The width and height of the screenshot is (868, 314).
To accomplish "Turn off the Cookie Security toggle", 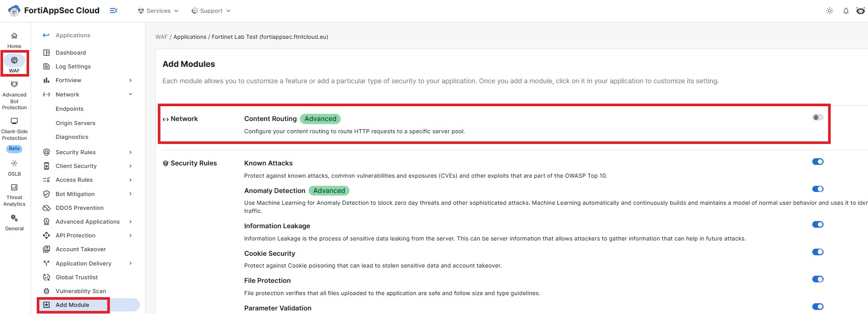I will click(818, 252).
